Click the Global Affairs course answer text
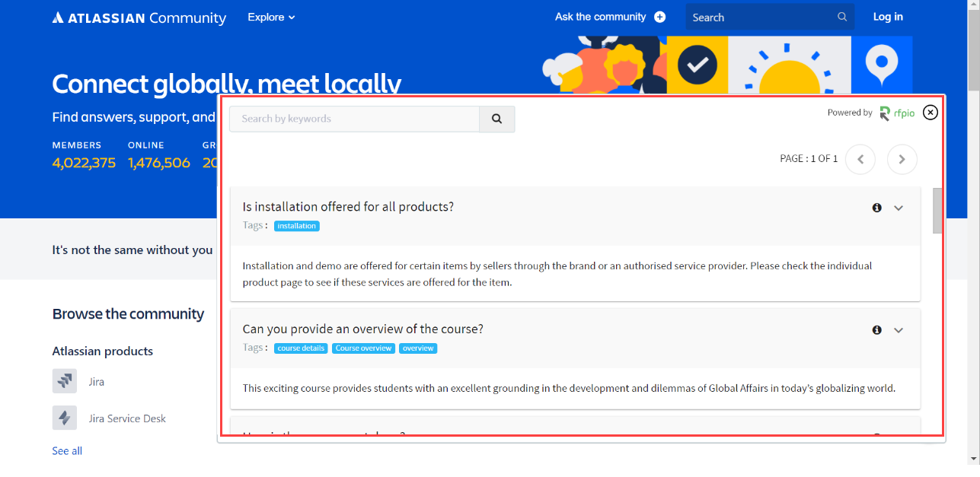This screenshot has width=980, height=477. [569, 388]
